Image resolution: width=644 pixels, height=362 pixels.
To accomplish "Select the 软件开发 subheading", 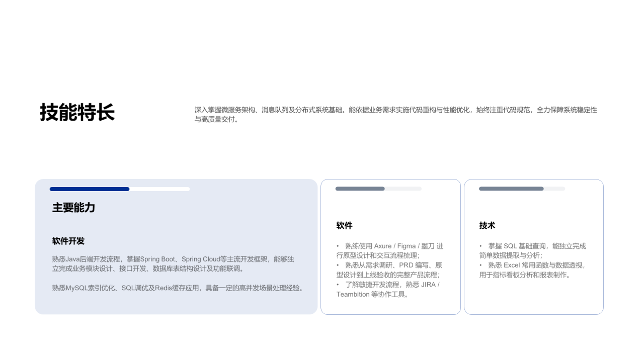I will [x=68, y=241].
